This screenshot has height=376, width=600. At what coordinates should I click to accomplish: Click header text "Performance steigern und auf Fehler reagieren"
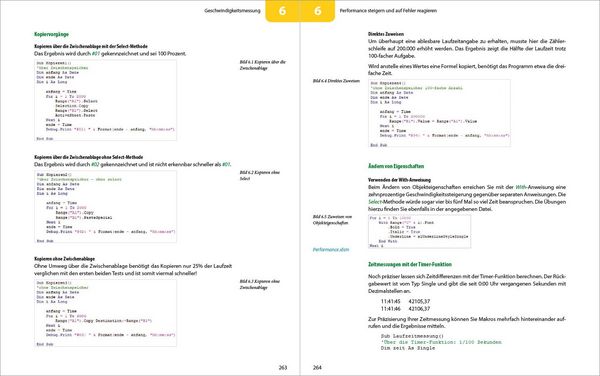[388, 11]
